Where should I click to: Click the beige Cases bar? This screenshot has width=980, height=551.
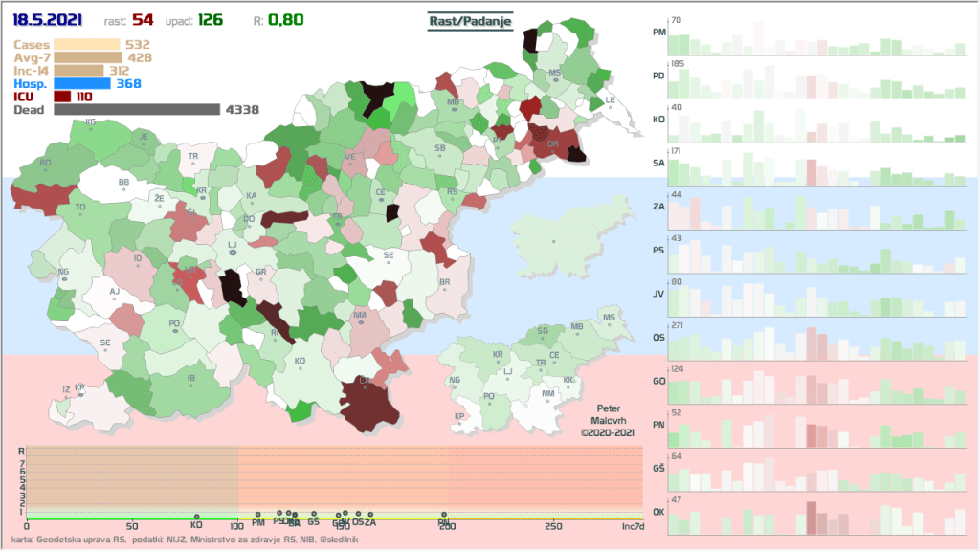(x=87, y=44)
